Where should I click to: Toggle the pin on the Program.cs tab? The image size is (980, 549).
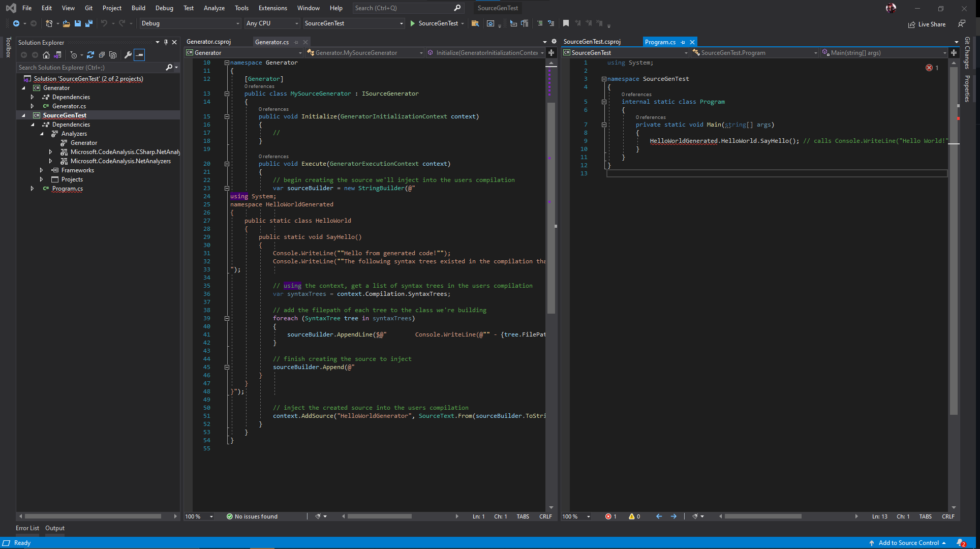pos(683,42)
